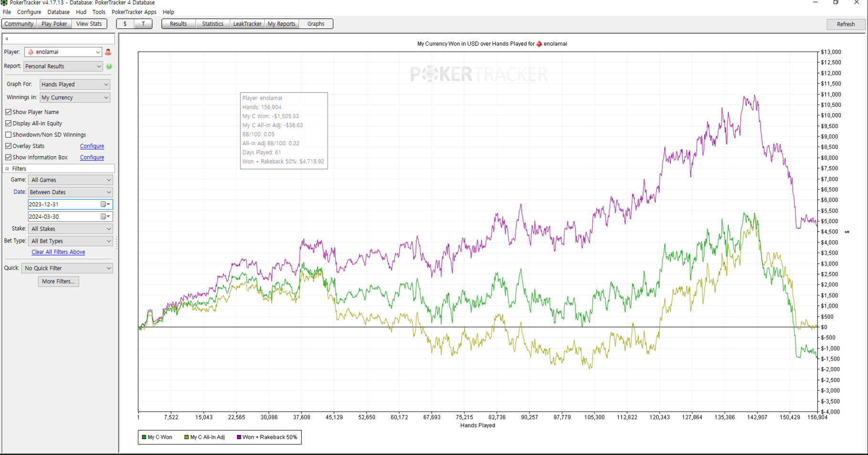Open the Bet Type dropdown
This screenshot has width=868, height=455.
click(71, 242)
